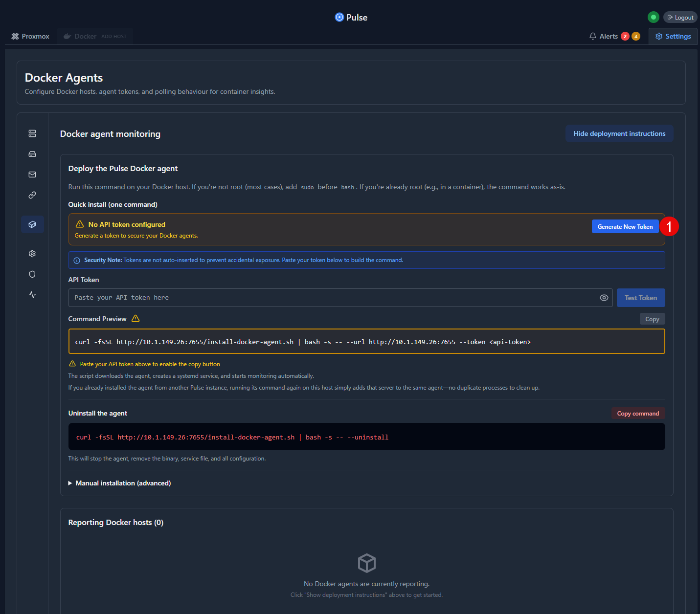Click the Uninstall the agent heading

tap(98, 413)
